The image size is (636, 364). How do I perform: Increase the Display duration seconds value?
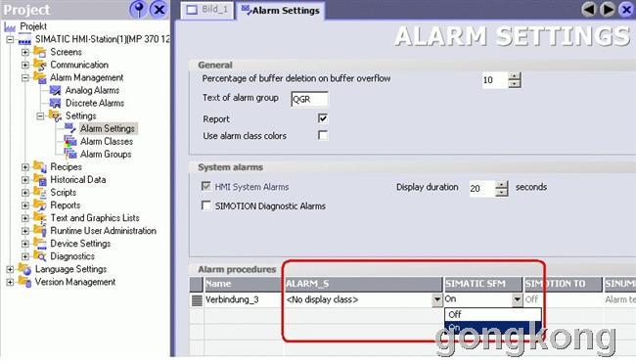502,184
